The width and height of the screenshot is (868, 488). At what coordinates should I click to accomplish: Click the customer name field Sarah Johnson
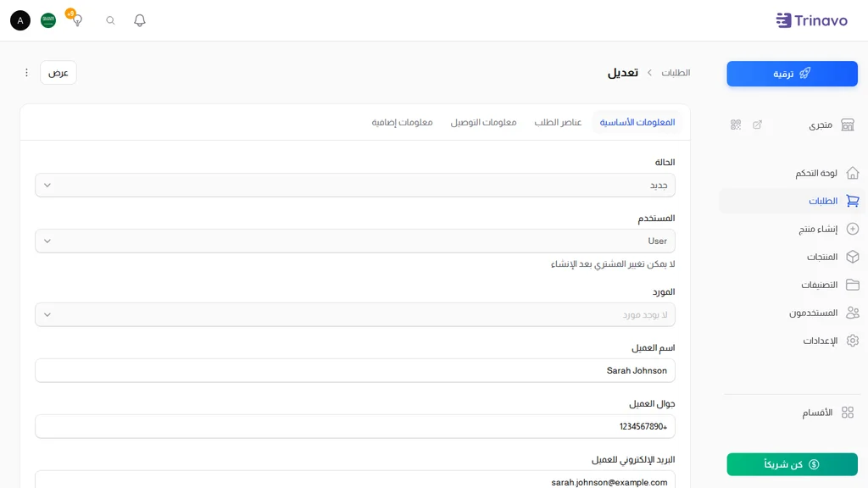coord(355,371)
